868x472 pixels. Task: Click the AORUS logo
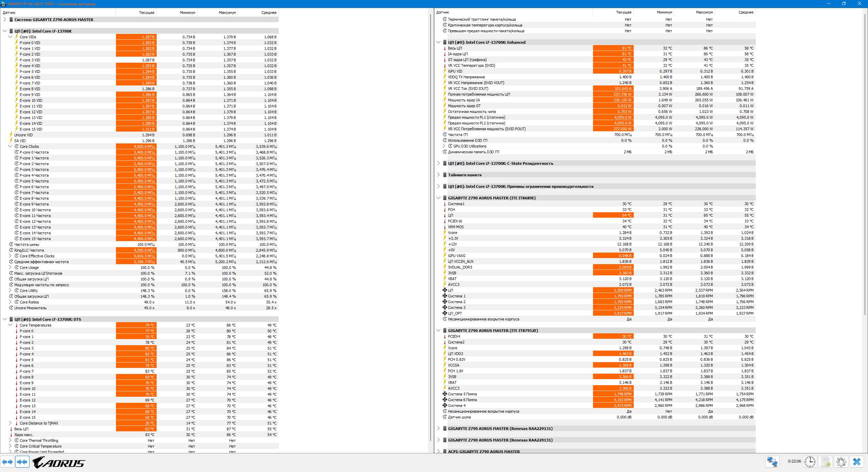click(x=59, y=463)
